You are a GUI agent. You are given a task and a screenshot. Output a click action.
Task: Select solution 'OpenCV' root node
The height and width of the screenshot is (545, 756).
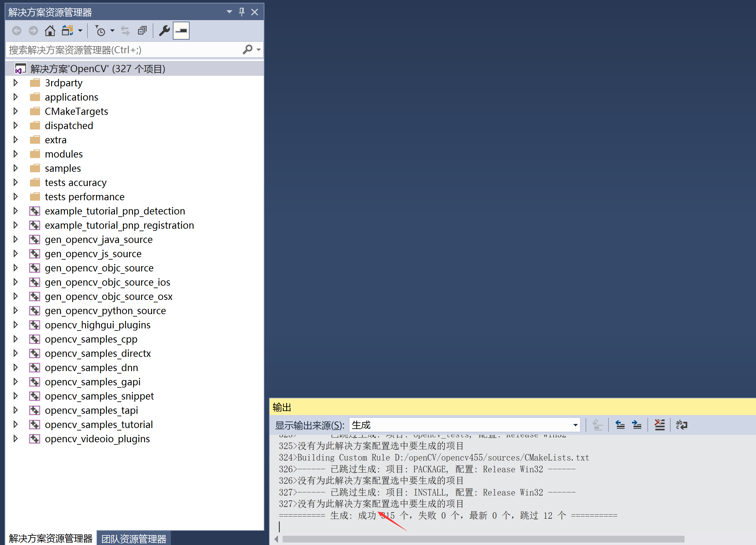[98, 69]
